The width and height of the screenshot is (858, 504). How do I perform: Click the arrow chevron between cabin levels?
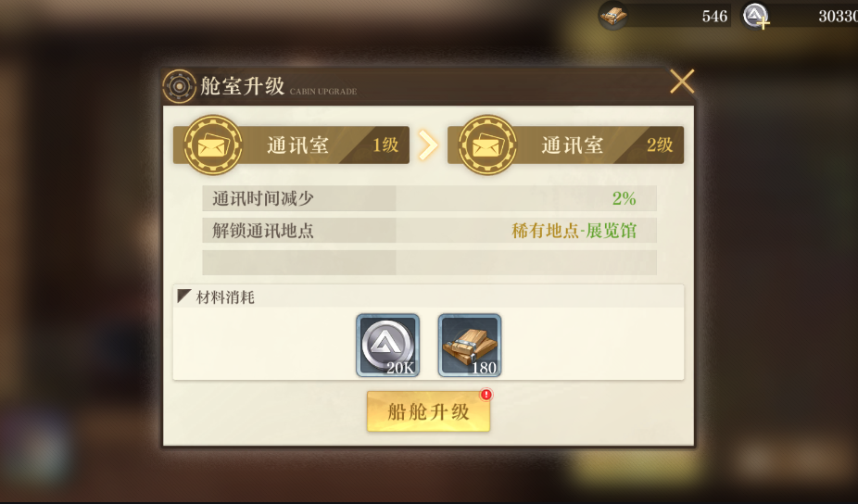[x=428, y=145]
